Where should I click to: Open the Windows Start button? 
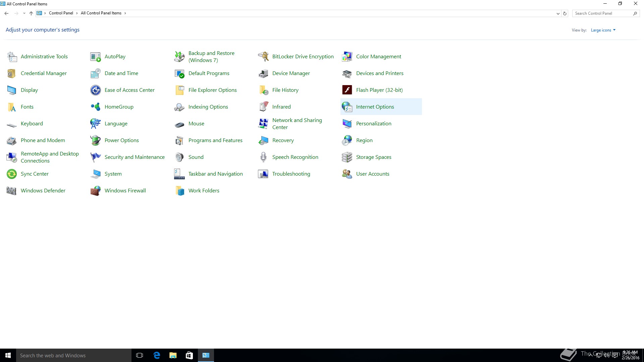point(8,355)
